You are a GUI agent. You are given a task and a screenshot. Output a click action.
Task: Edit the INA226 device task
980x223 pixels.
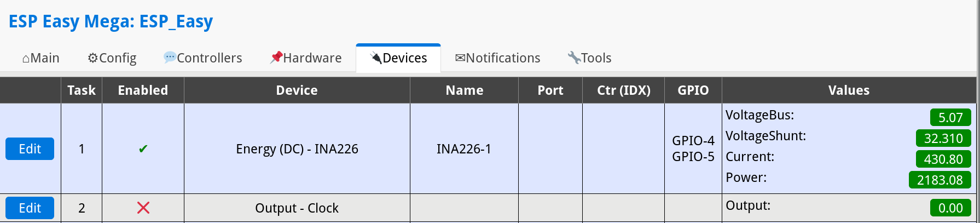(x=30, y=149)
